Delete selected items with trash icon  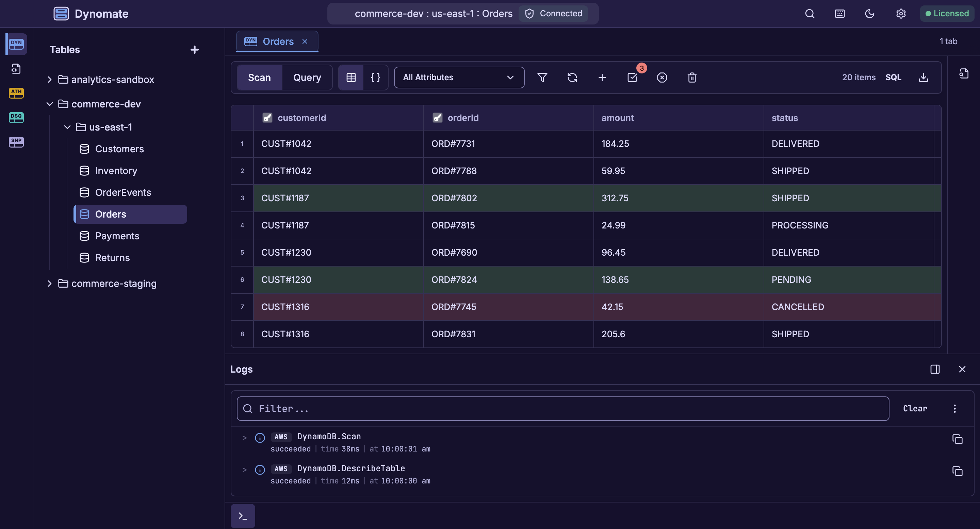(692, 78)
